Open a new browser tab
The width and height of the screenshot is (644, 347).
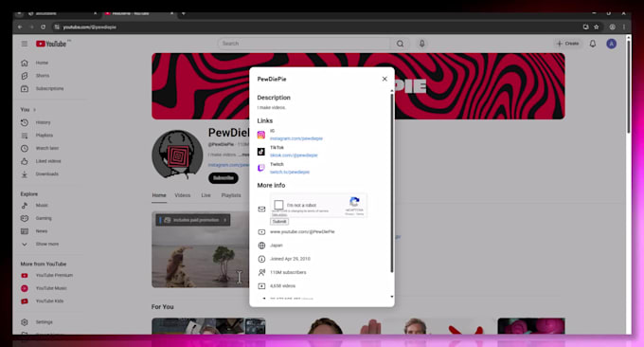coord(184,13)
